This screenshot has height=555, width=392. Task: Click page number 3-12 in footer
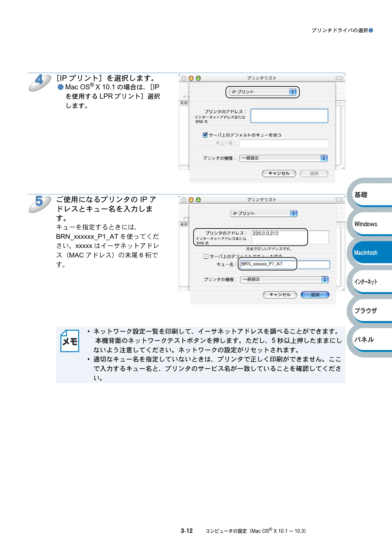(x=187, y=531)
